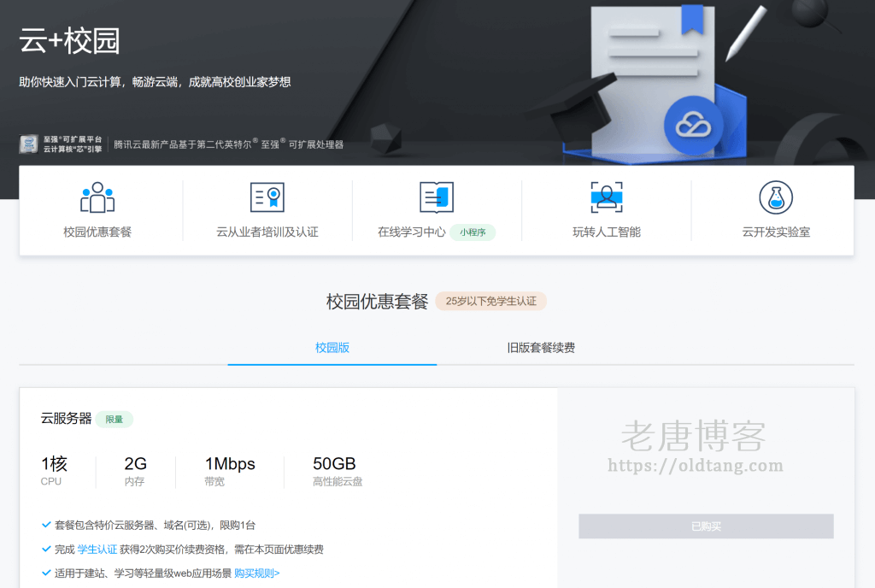Click the 限量 tag beside 云服务器
This screenshot has height=588, width=875.
coord(114,419)
